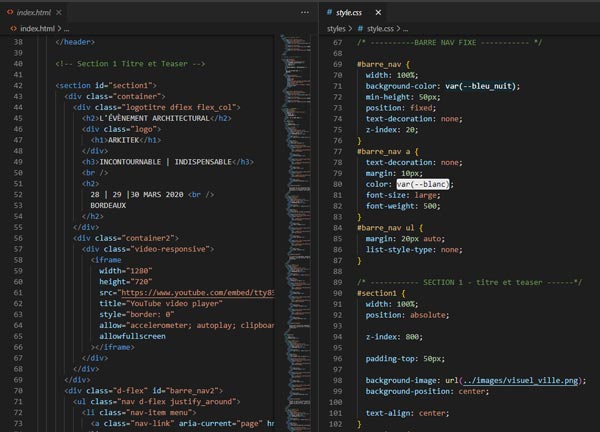600x432 pixels.
Task: Click the HTML file icon in the left breadcrumb
Action: tap(13, 29)
